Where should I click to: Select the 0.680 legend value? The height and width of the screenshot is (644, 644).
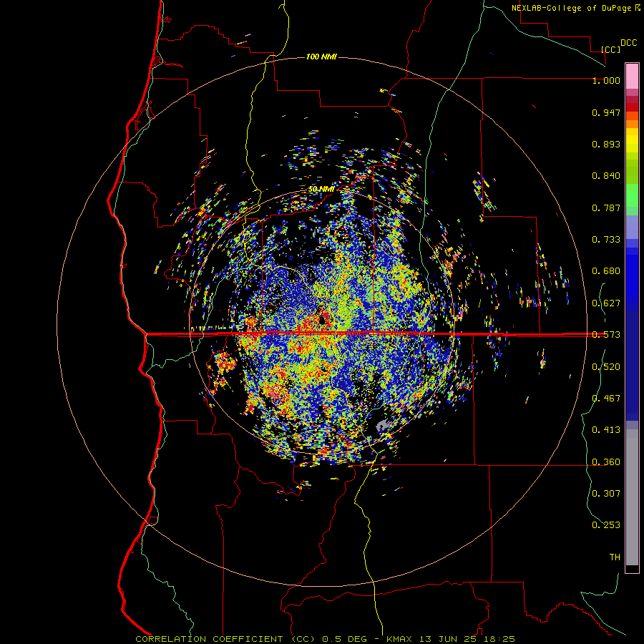coord(606,271)
